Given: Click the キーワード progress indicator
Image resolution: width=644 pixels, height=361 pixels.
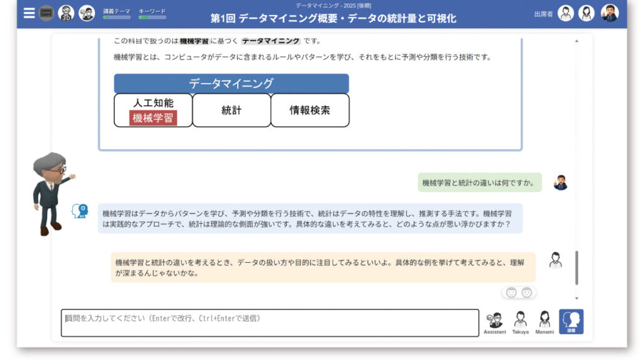Looking at the screenshot, I should tap(152, 17).
